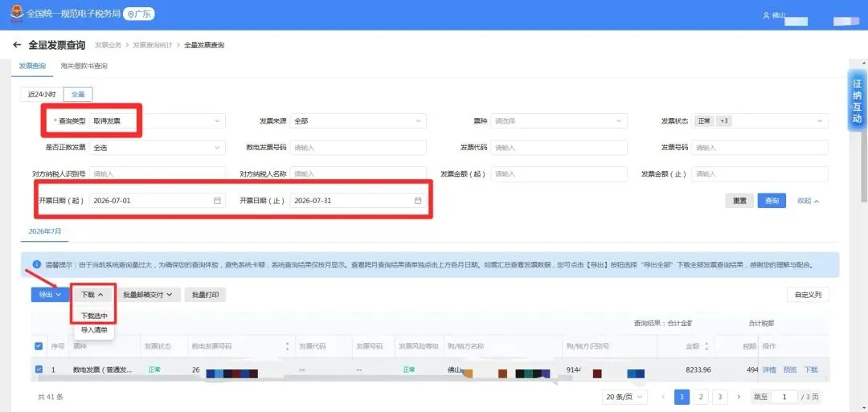
Task: Click the 查询 button
Action: (x=772, y=201)
